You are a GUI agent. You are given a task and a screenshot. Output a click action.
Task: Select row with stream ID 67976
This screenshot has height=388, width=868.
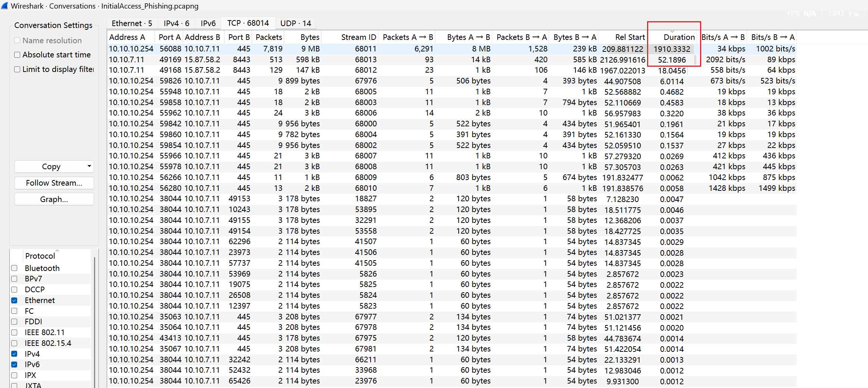point(452,81)
